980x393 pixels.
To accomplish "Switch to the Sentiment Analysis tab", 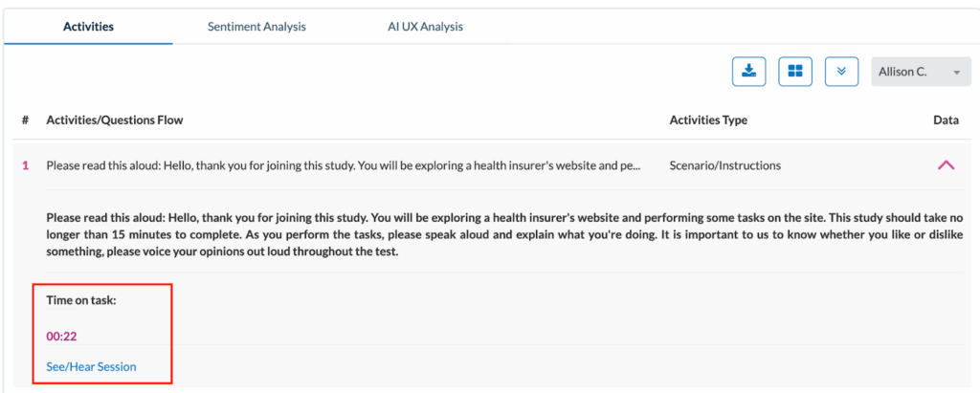I will [x=256, y=27].
